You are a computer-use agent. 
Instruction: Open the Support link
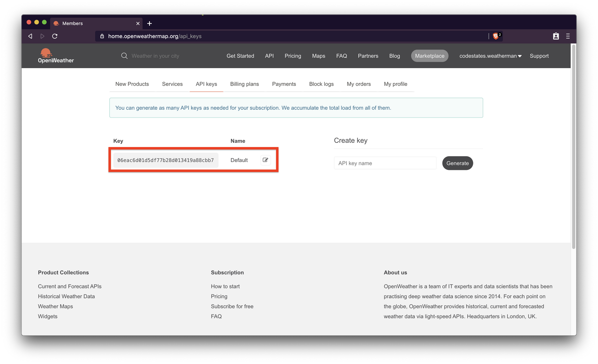coord(539,56)
